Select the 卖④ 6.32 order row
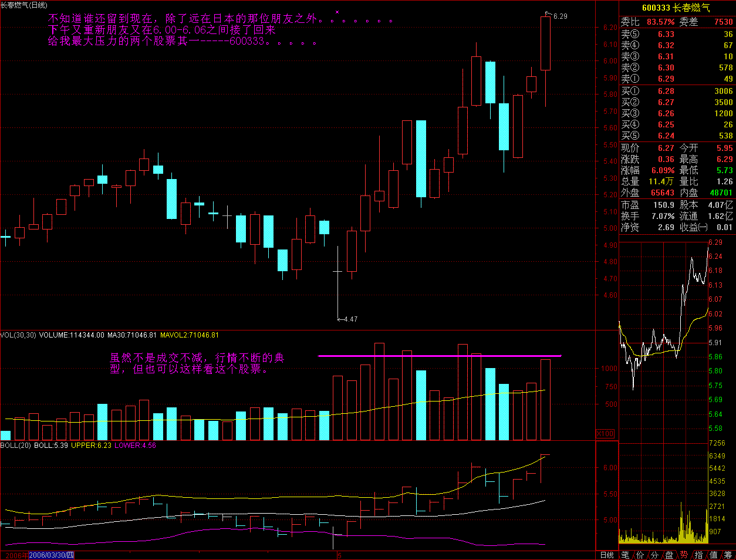736x560 pixels. [677, 45]
